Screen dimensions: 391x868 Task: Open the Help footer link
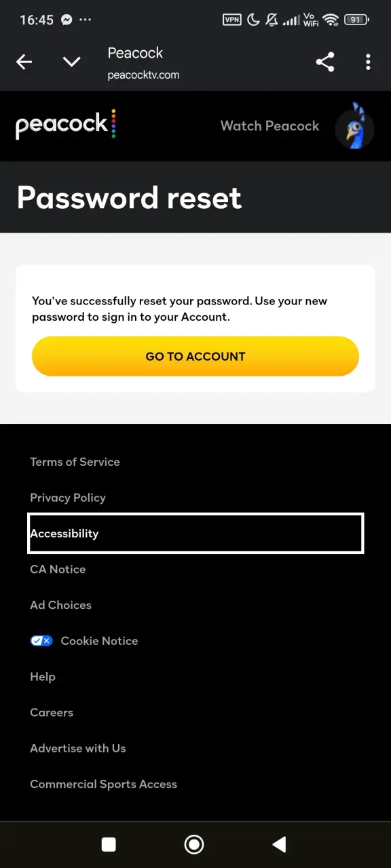(43, 677)
